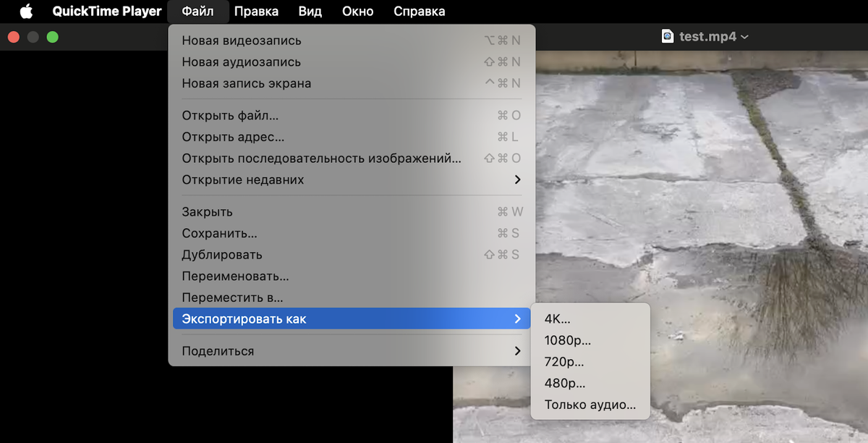Viewport: 868px width, 443px height.
Task: Select Открыть адрес…
Action: [x=352, y=137]
